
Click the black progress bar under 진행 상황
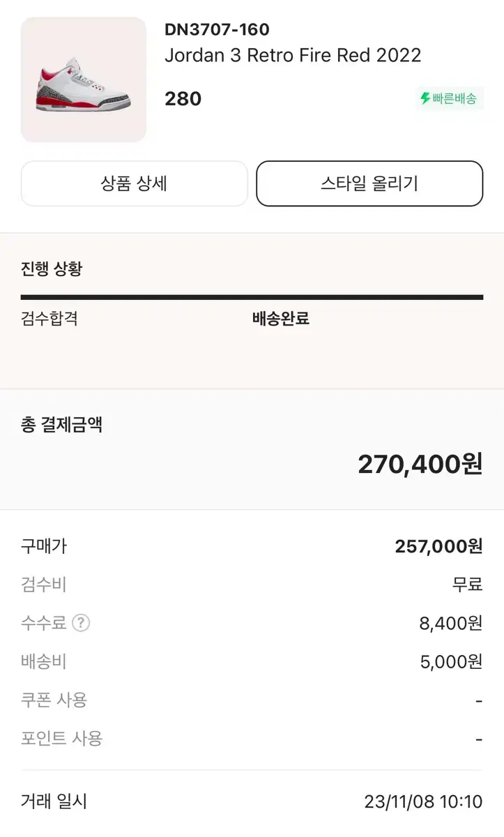252,297
